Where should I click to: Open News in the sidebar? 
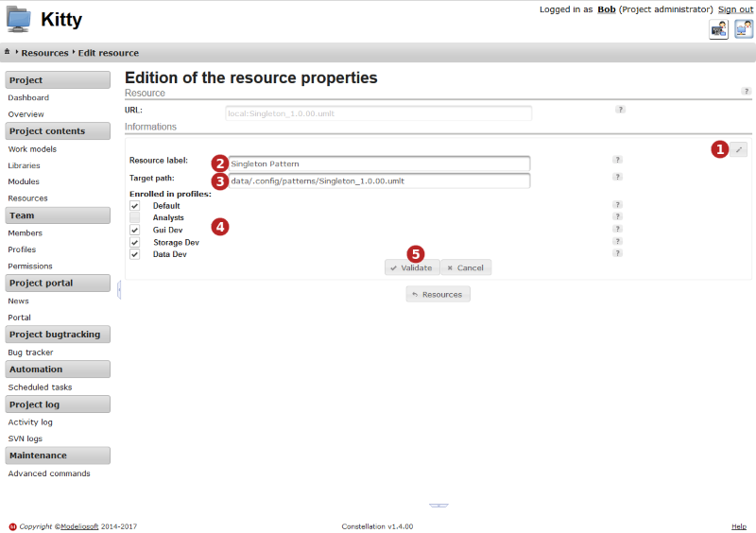(x=18, y=301)
